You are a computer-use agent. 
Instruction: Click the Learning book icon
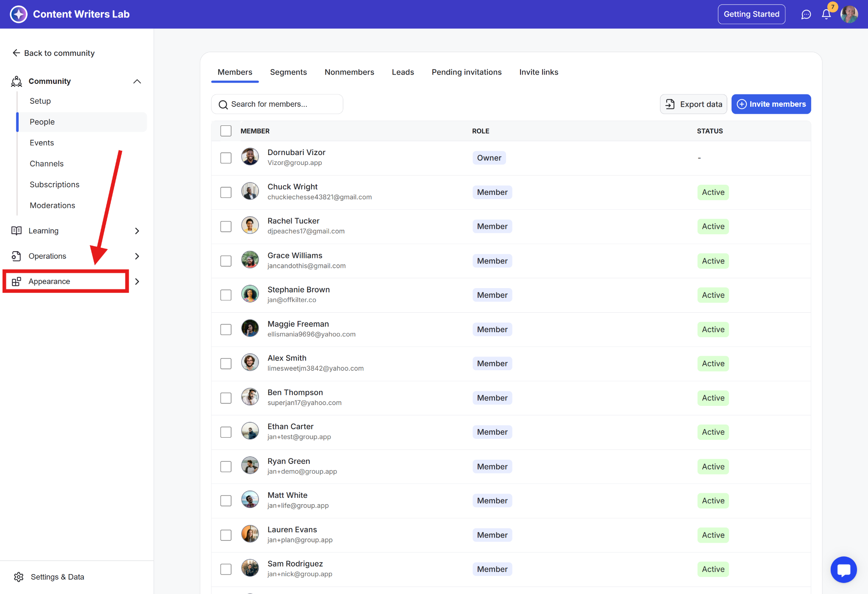coord(17,230)
